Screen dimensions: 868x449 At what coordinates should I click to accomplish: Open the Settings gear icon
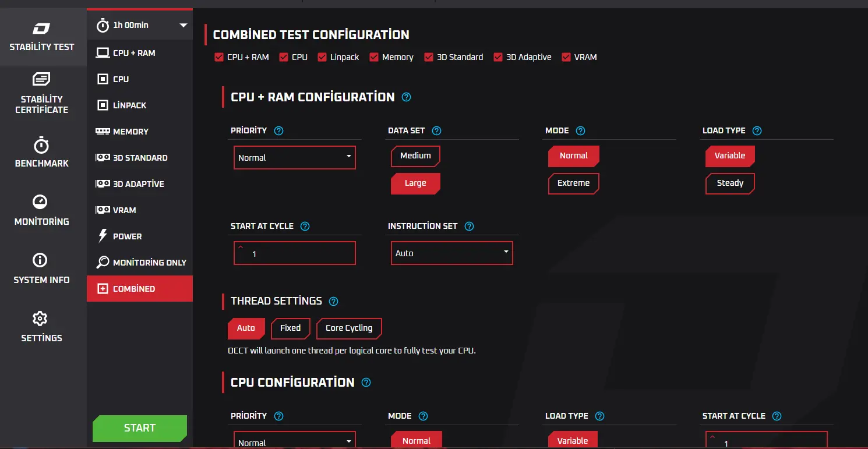click(x=40, y=319)
